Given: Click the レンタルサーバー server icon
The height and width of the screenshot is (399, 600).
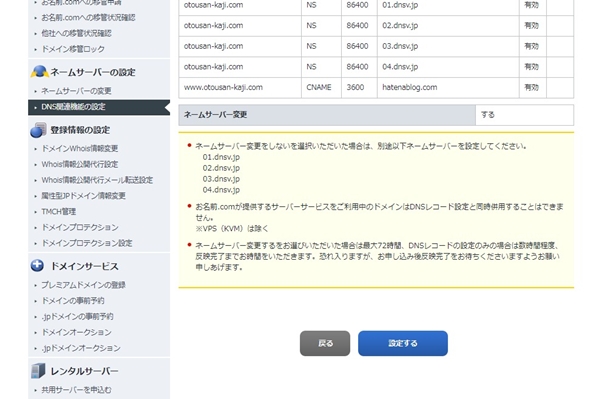Looking at the screenshot, I should point(38,371).
